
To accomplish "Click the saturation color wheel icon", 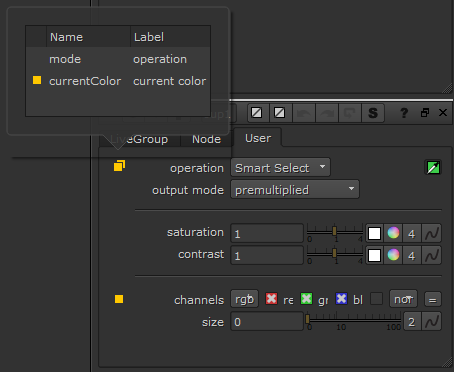I will [x=393, y=233].
